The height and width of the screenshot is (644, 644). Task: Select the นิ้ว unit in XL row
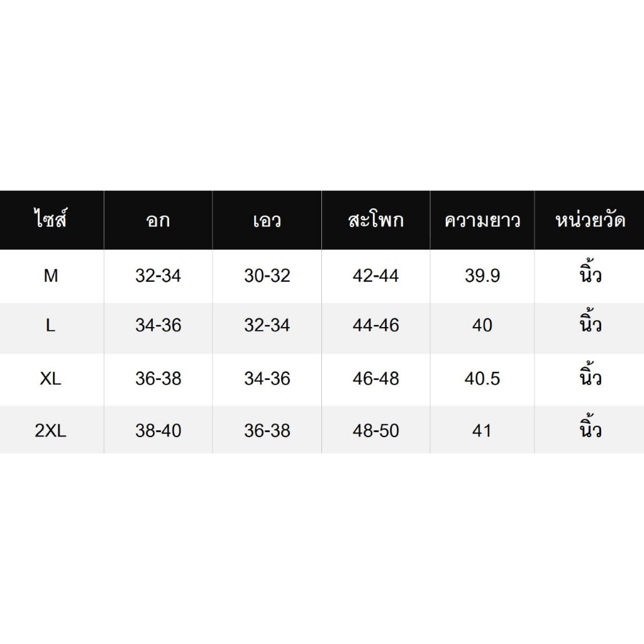pos(590,377)
